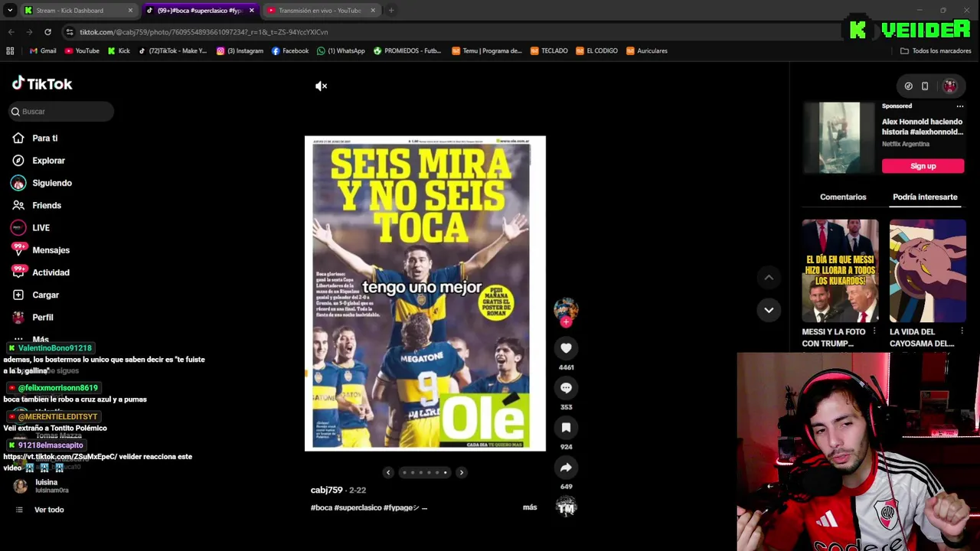
Task: Open Actividad notifications
Action: point(51,272)
